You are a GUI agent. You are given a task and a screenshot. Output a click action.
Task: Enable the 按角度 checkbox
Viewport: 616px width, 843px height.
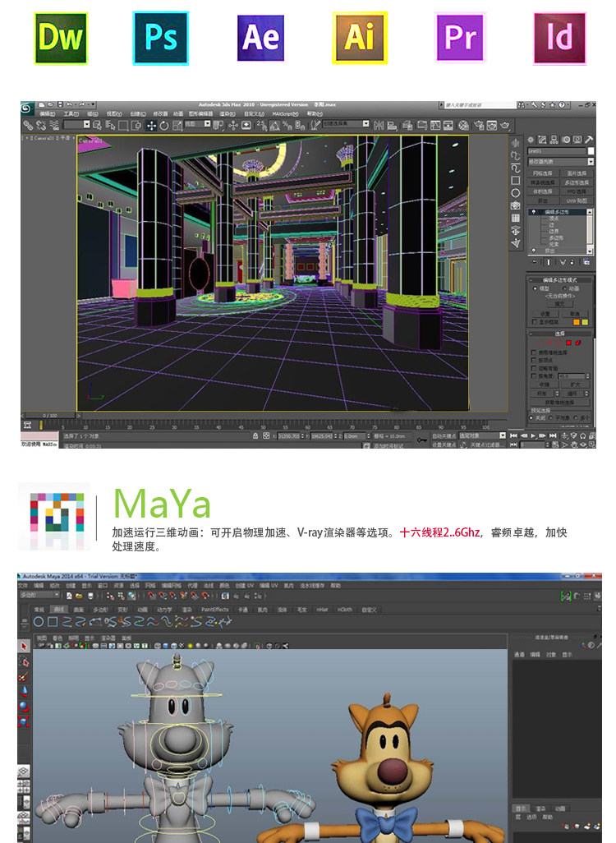pos(535,376)
